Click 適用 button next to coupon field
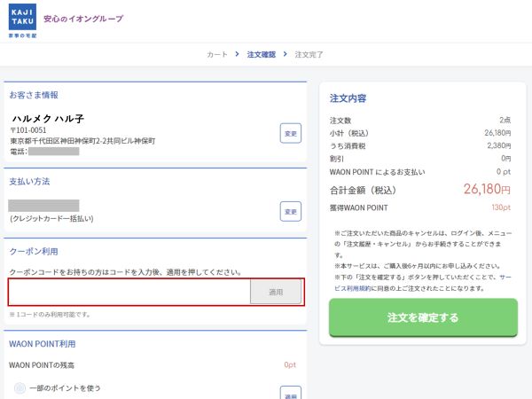Image resolution: width=532 pixels, height=399 pixels. 276,292
